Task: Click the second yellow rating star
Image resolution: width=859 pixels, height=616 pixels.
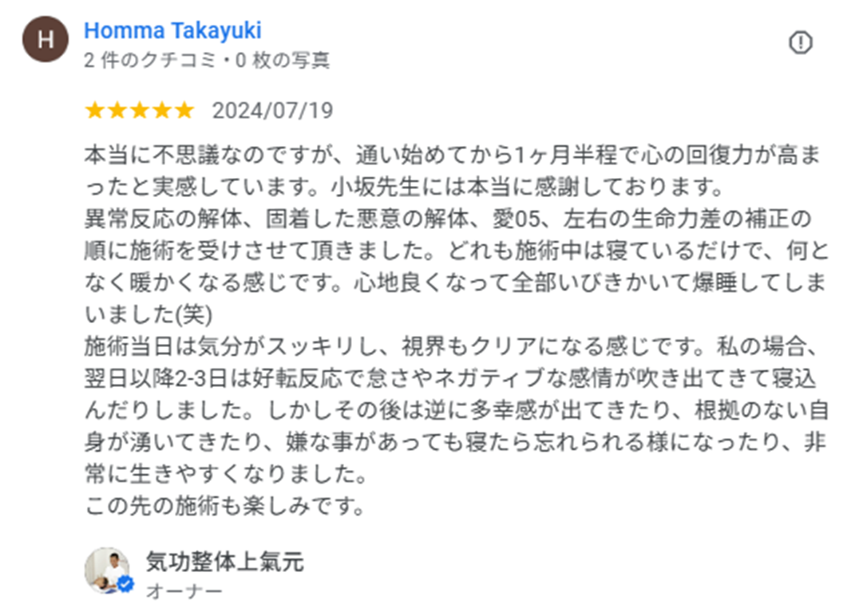Action: pos(117,110)
